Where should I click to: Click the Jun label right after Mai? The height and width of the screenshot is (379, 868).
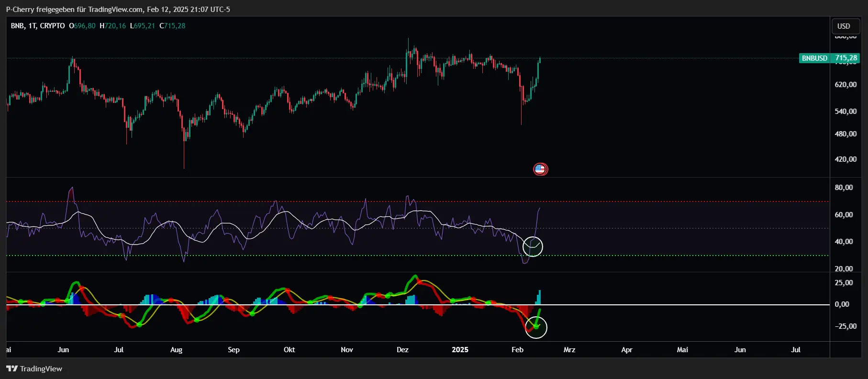[740, 350]
